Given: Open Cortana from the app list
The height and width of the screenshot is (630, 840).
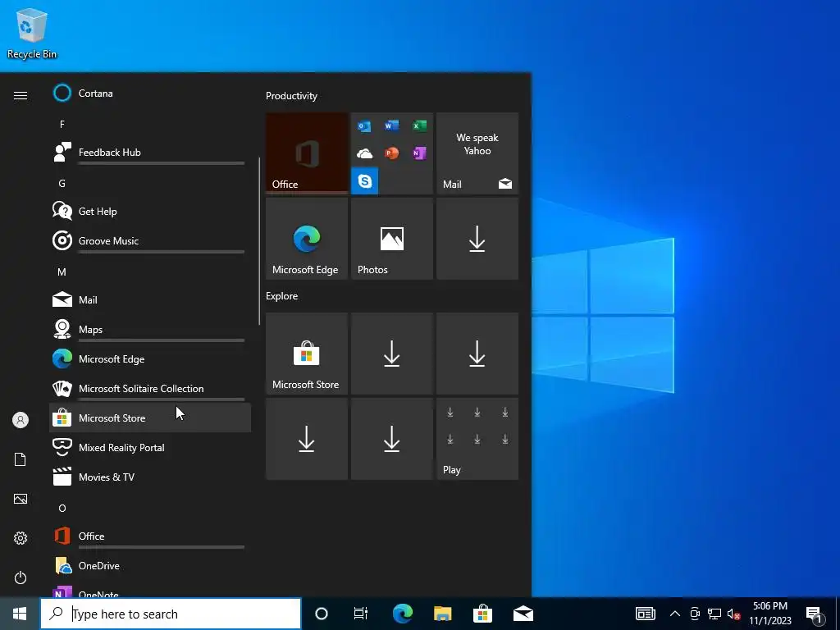Looking at the screenshot, I should [x=150, y=94].
